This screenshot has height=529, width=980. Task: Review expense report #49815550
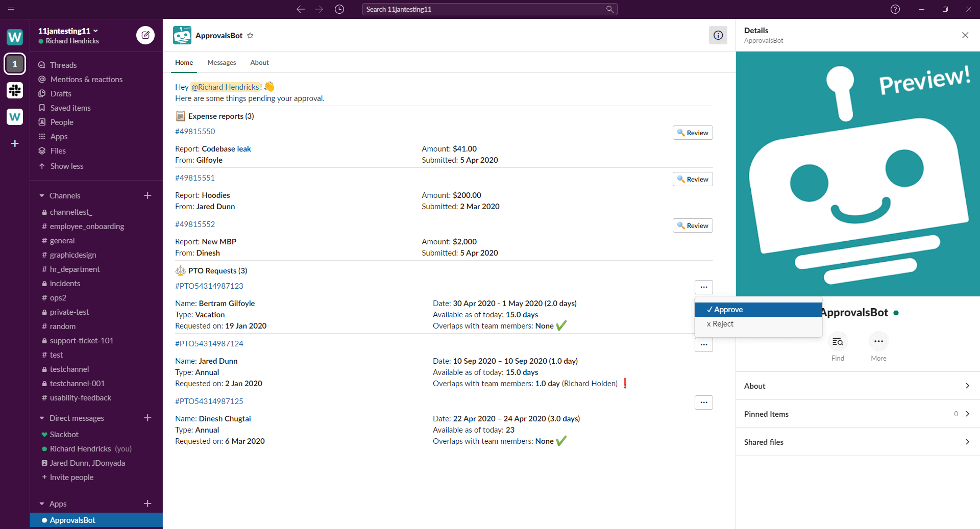click(x=692, y=133)
